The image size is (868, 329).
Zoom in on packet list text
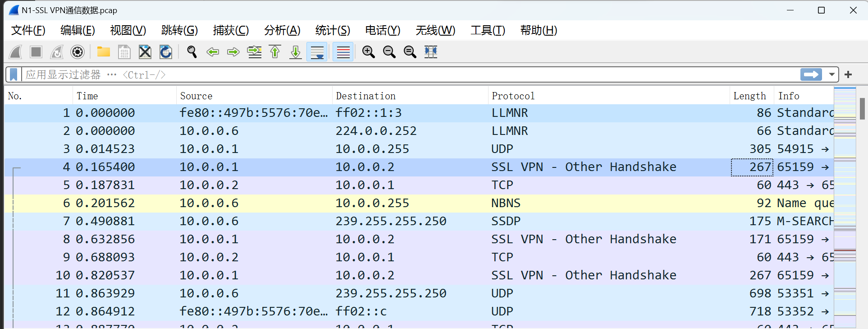click(x=368, y=52)
